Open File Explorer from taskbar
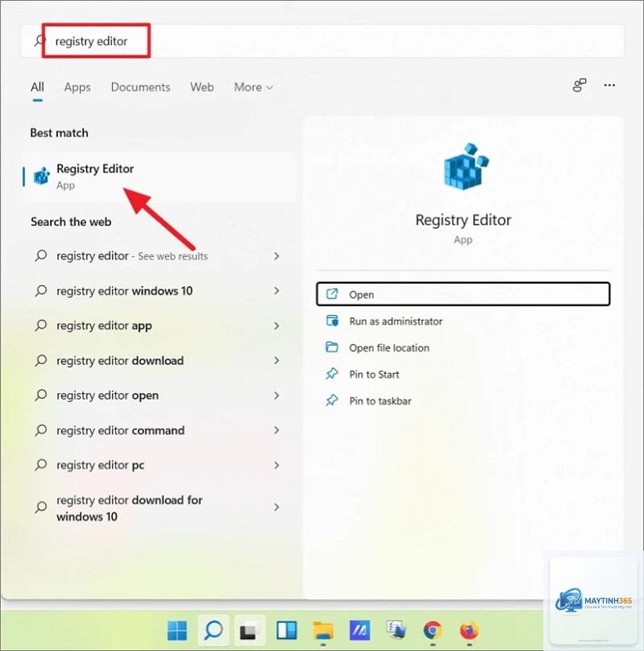644x651 pixels. click(x=323, y=631)
